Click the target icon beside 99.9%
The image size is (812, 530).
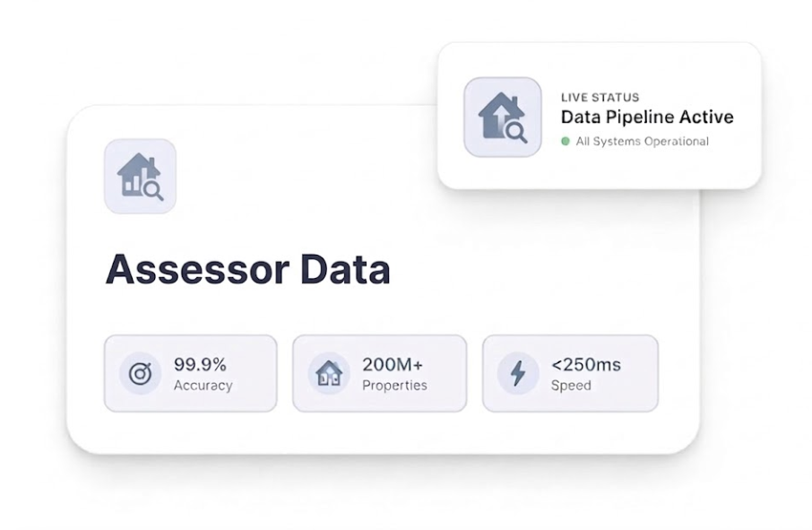click(x=140, y=374)
